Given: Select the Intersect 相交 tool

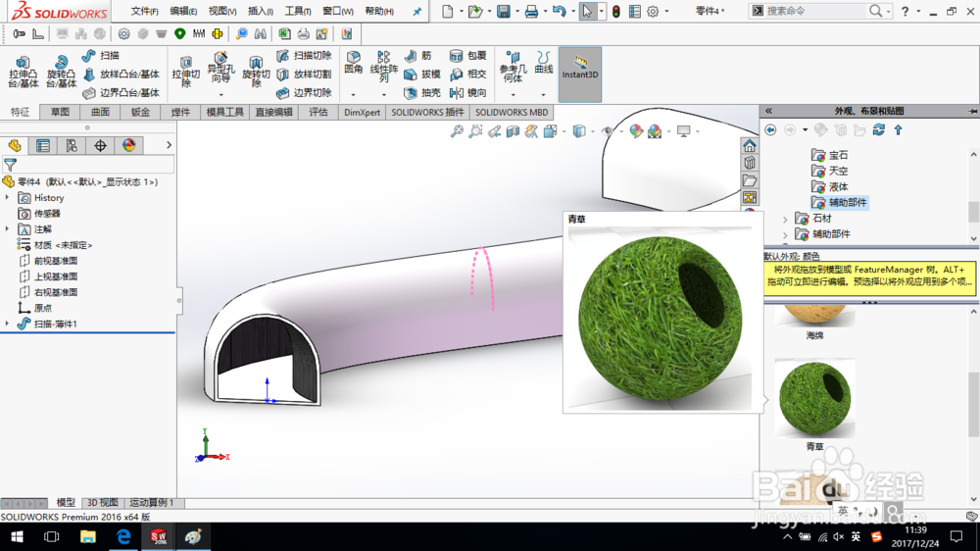Looking at the screenshot, I should point(468,75).
